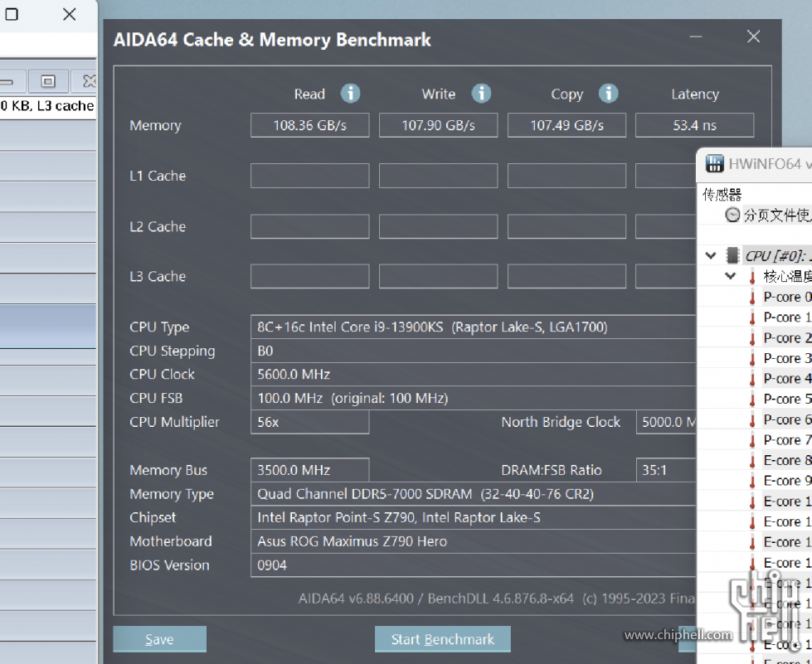This screenshot has width=812, height=664.
Task: Open the Copy benchmark info icon
Action: [609, 94]
